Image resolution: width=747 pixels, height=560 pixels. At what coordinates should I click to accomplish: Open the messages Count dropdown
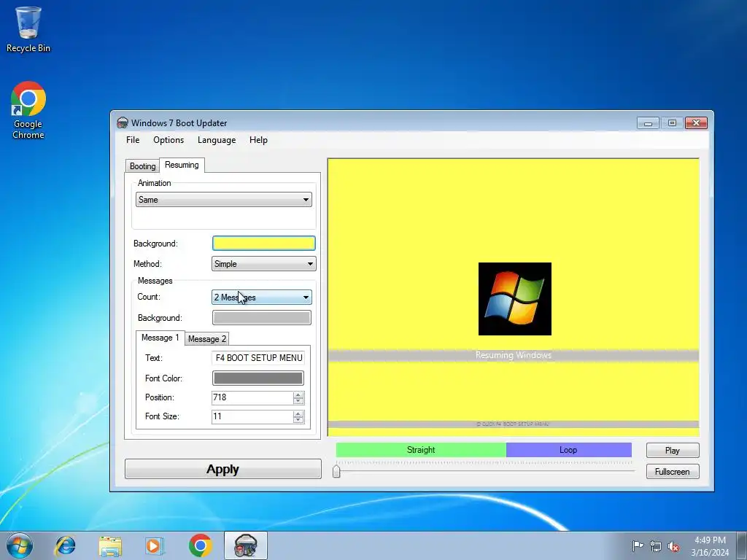coord(262,297)
